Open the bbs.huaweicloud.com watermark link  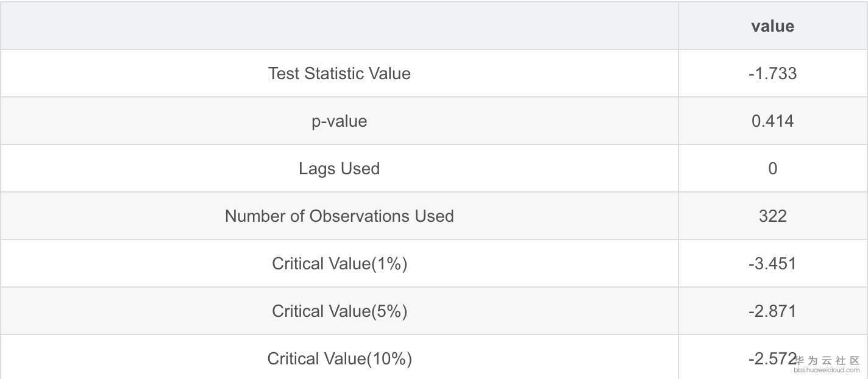(x=827, y=370)
